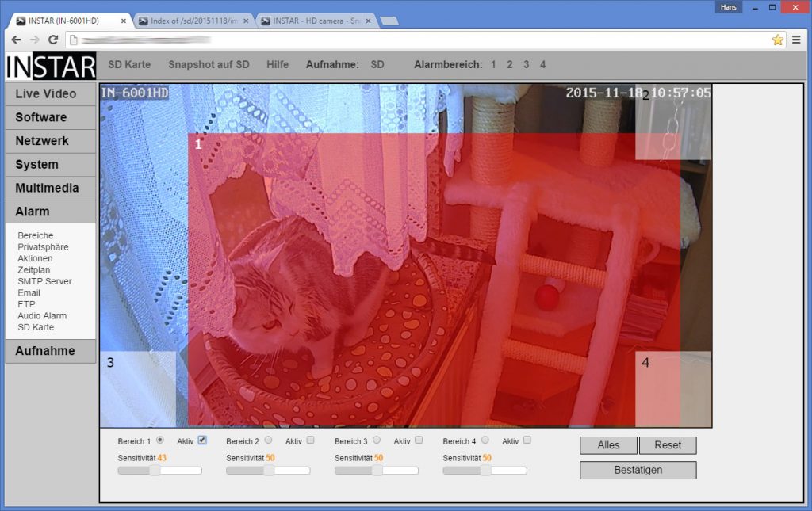Close the INSTAR (IN-6001HD) tab
This screenshot has height=511, width=812.
pyautogui.click(x=123, y=21)
